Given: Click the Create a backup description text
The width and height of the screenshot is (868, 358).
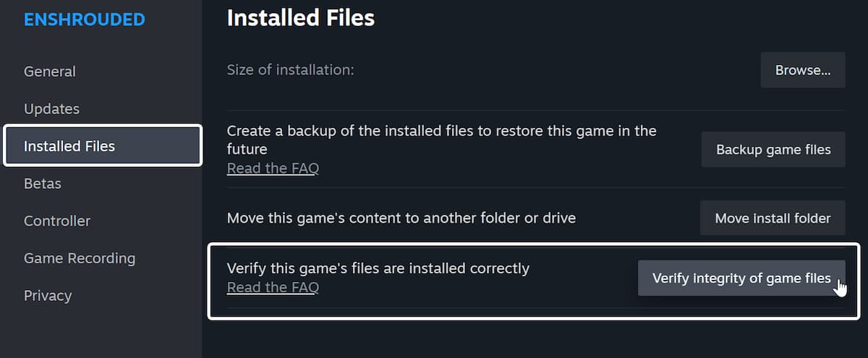Looking at the screenshot, I should pyautogui.click(x=441, y=140).
